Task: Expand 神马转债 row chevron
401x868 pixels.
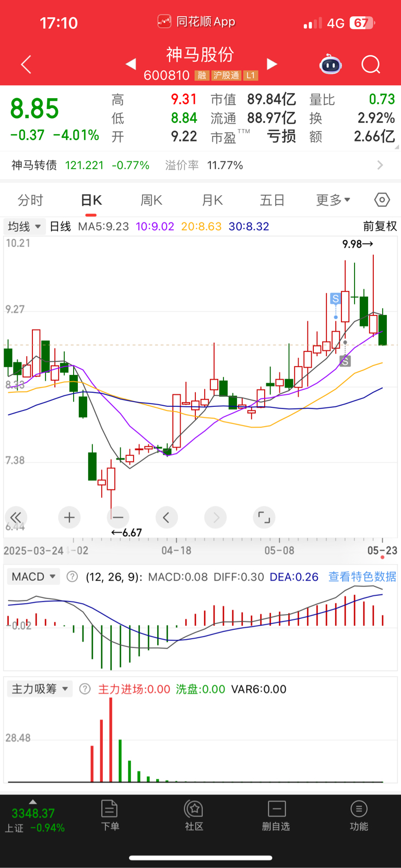Action: pyautogui.click(x=380, y=165)
